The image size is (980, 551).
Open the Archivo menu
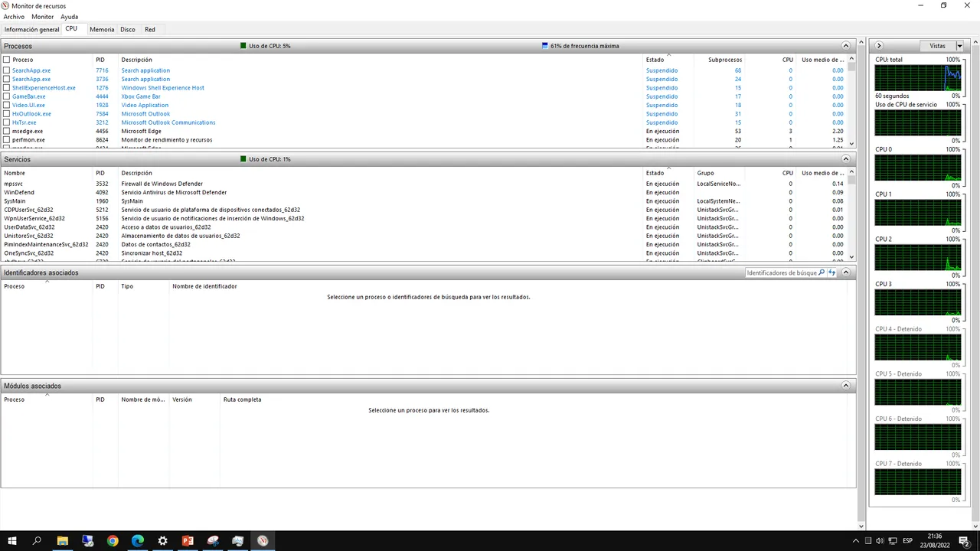pos(14,17)
